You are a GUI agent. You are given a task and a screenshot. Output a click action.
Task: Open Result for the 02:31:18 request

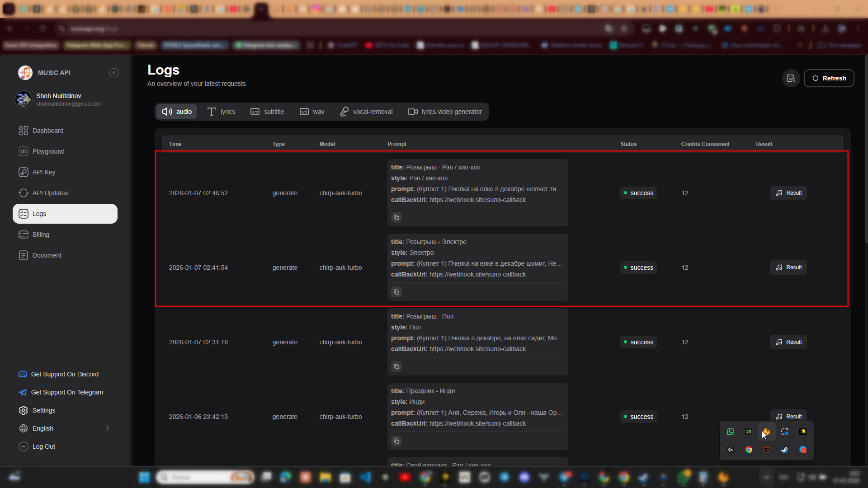(788, 342)
